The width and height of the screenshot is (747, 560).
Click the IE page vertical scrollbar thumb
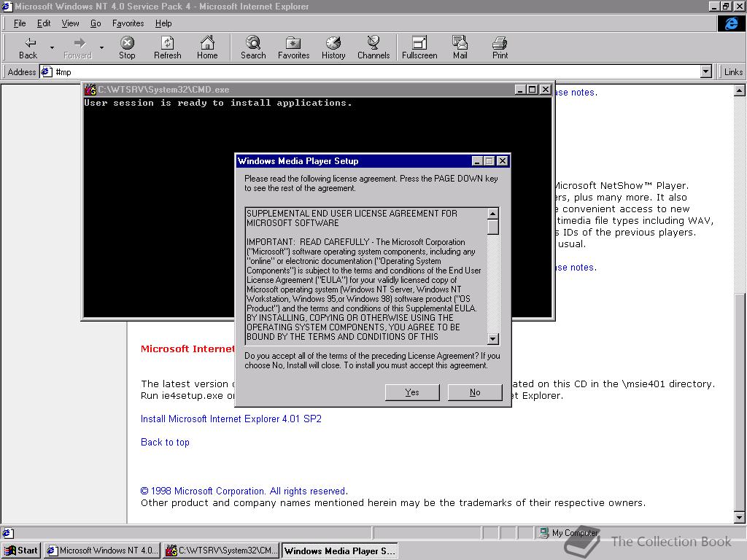tap(740, 402)
